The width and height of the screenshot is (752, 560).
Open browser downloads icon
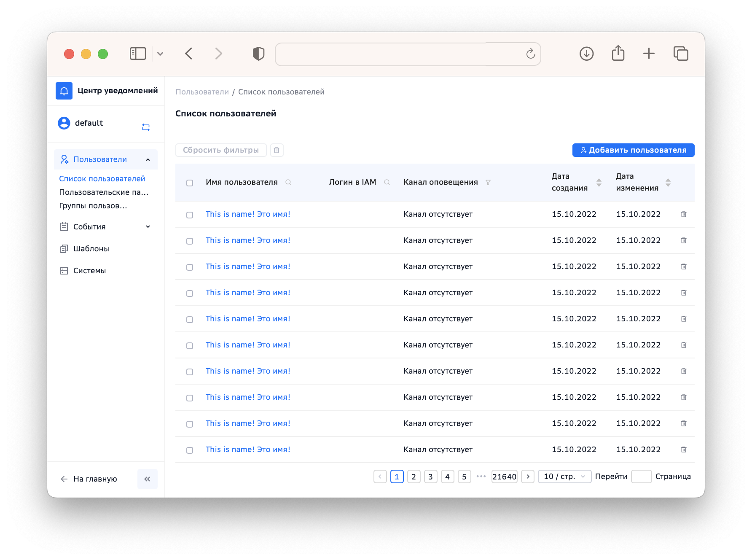pos(586,54)
